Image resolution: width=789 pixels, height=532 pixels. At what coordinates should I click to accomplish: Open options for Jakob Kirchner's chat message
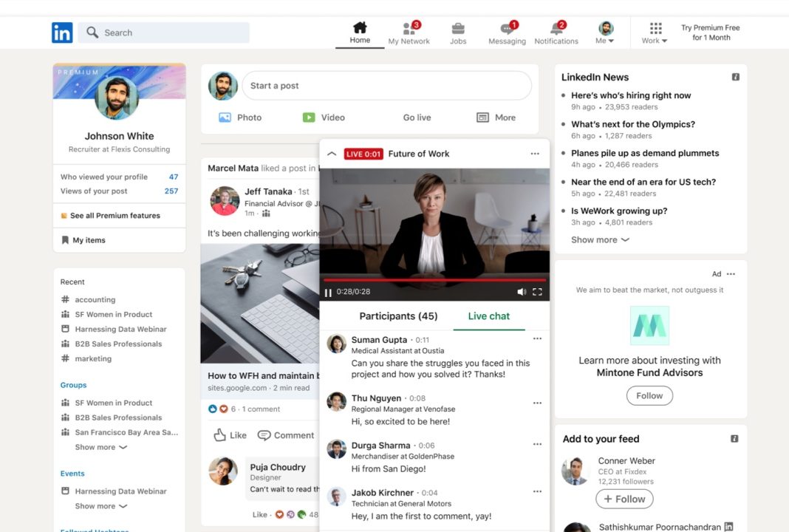coord(537,492)
